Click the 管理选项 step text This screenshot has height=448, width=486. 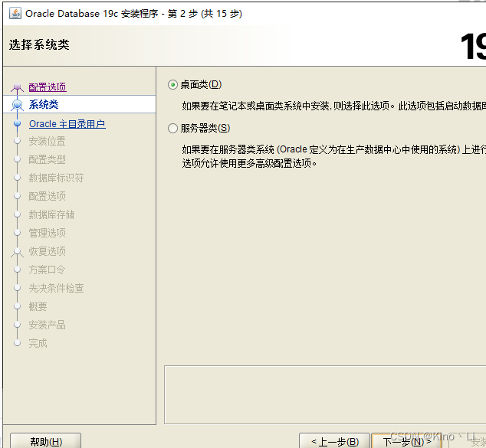47,233
